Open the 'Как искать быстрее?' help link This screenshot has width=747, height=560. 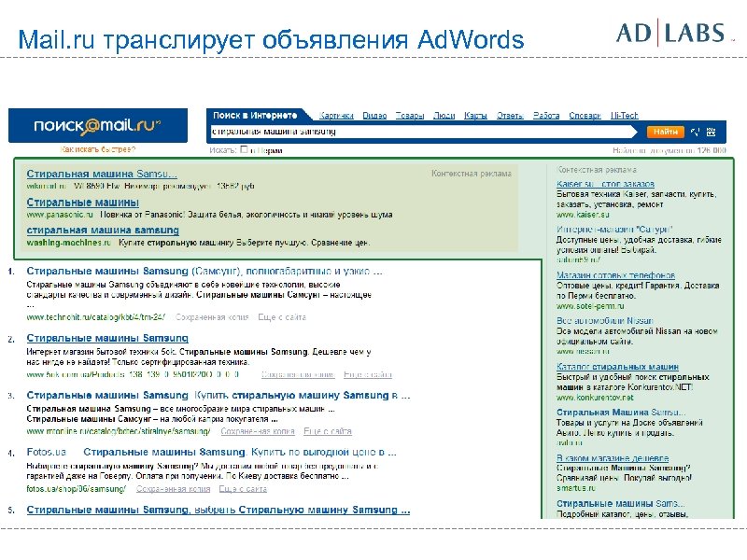[98, 149]
